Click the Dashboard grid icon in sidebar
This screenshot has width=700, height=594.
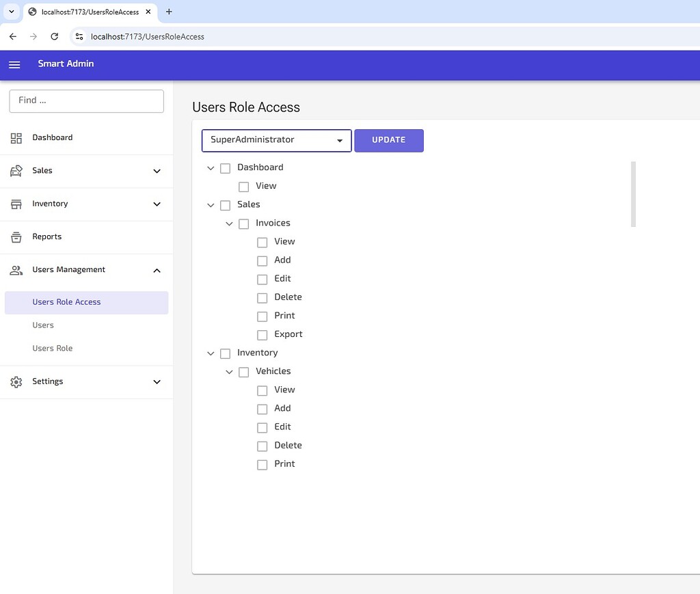[x=16, y=137]
